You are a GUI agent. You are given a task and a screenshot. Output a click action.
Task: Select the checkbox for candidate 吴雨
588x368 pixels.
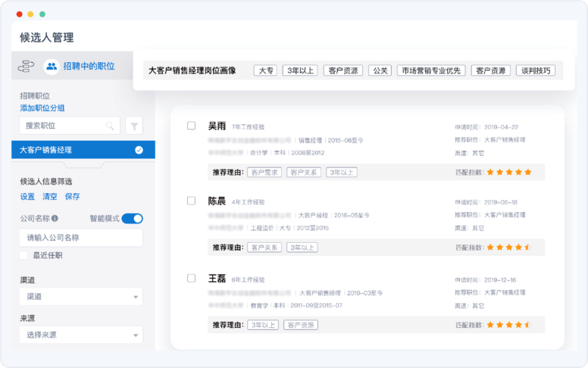pyautogui.click(x=191, y=126)
